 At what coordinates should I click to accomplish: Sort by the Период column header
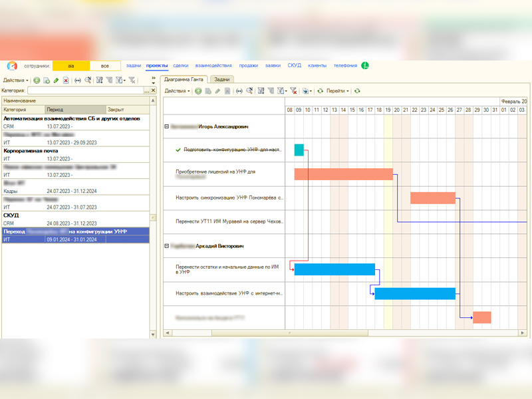pos(74,109)
